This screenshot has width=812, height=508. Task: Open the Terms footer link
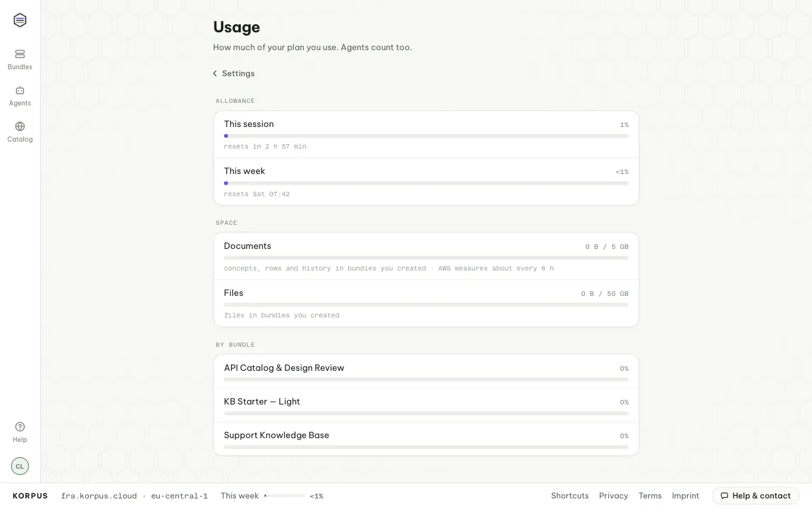click(x=650, y=496)
